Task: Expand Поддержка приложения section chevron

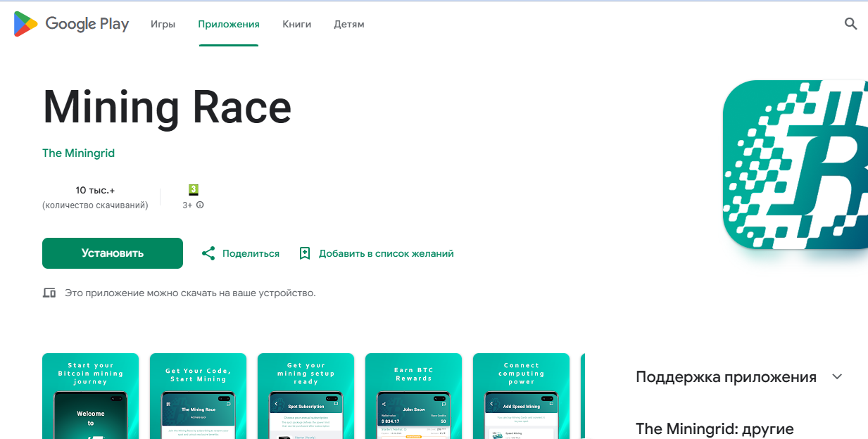Action: (837, 377)
